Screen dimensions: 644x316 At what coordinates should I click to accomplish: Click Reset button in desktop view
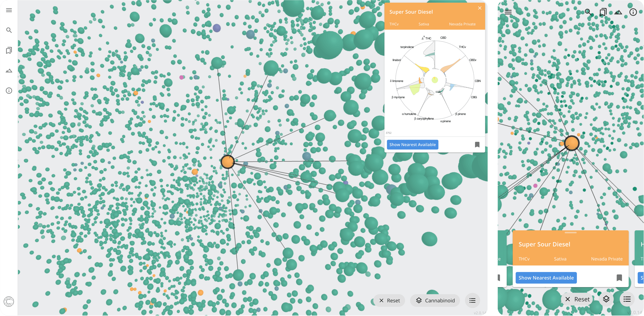point(389,301)
